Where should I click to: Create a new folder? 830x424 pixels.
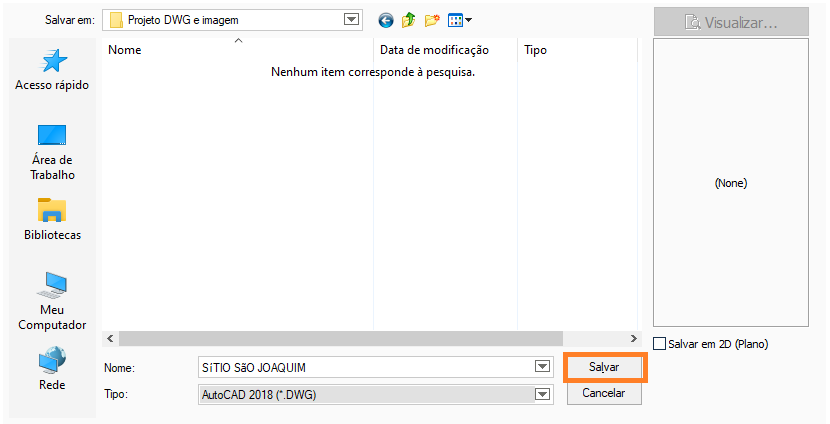tap(432, 20)
